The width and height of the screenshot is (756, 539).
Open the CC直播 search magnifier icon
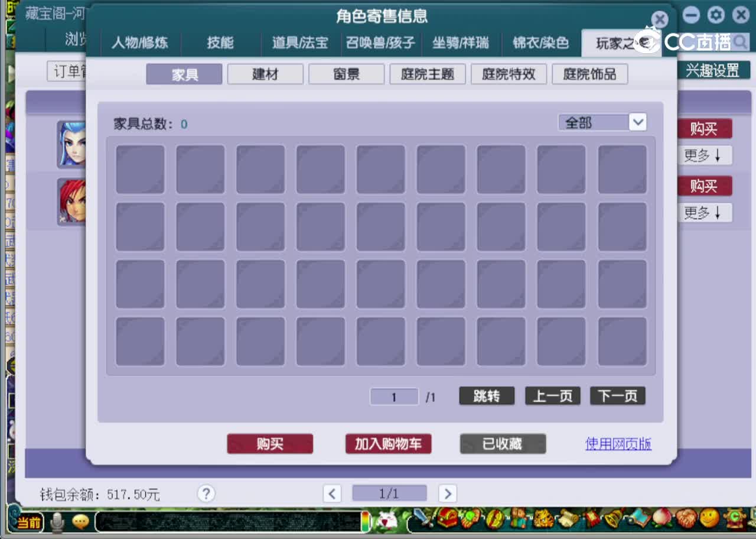point(738,43)
